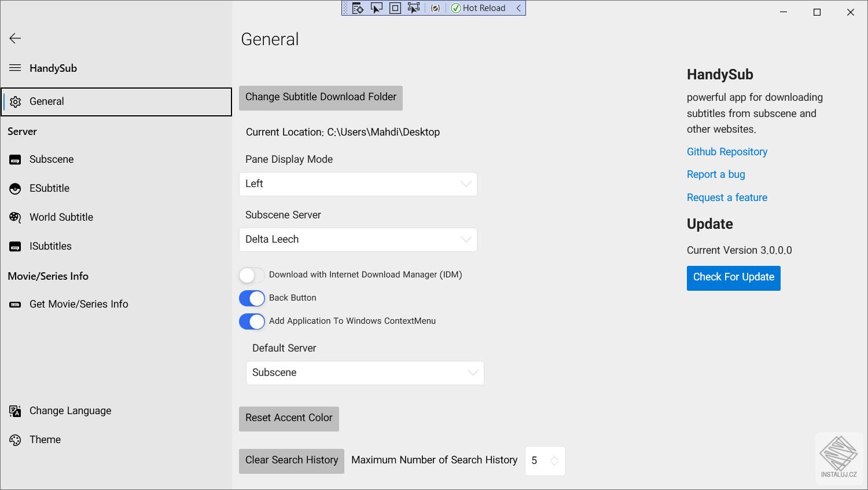Expand the Pane Display Mode dropdown
The height and width of the screenshot is (490, 868).
tap(358, 184)
